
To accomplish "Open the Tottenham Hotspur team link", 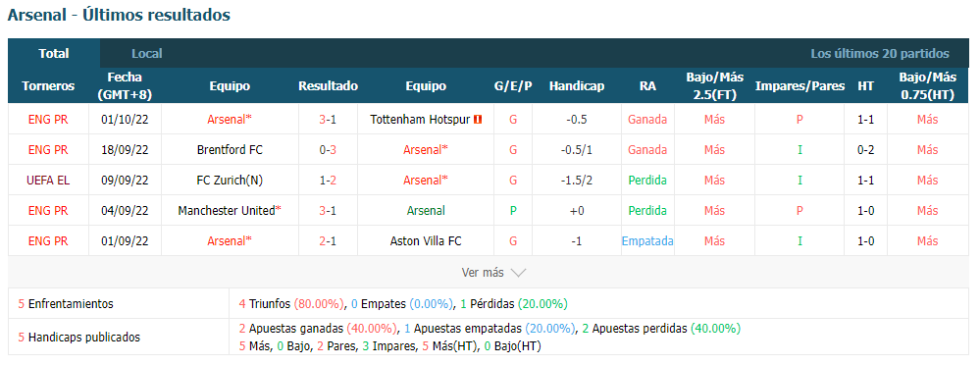I will (x=420, y=120).
